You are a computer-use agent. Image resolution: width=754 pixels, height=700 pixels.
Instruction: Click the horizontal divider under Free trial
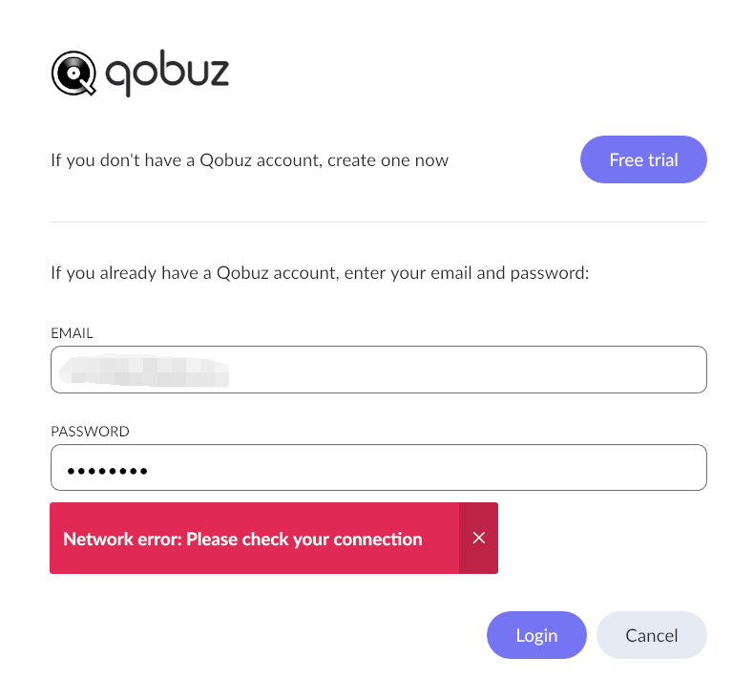pos(379,222)
